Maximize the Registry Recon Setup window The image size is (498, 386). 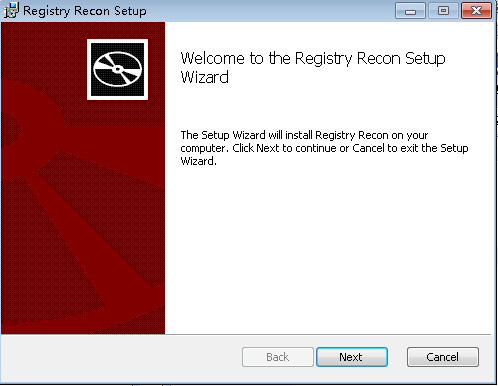[443, 11]
